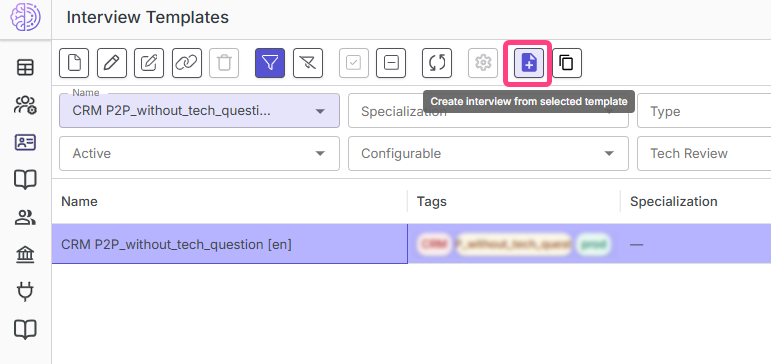Click the pencil edit icon
Viewport: 771px width, 364px height.
(112, 63)
